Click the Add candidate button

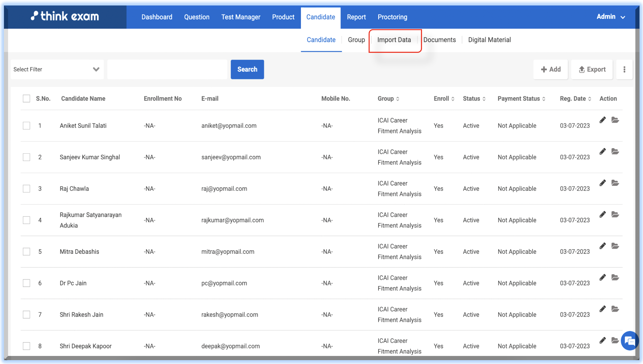tap(551, 69)
